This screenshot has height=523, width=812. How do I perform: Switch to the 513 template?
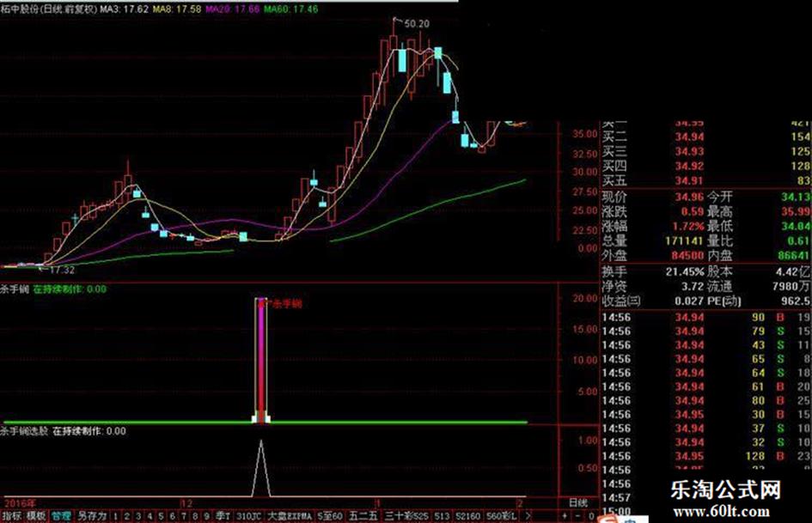(442, 516)
